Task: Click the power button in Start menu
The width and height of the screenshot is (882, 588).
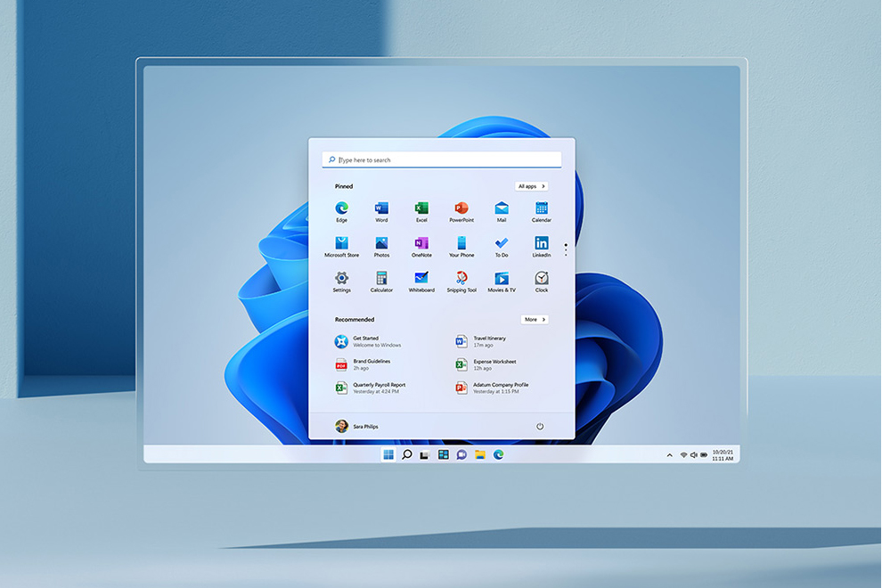Action: tap(540, 427)
